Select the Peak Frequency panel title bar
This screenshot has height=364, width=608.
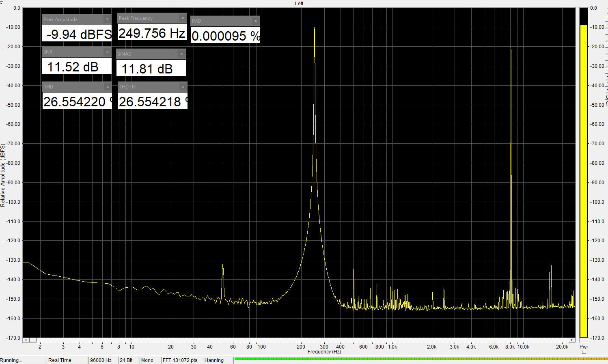click(x=152, y=18)
